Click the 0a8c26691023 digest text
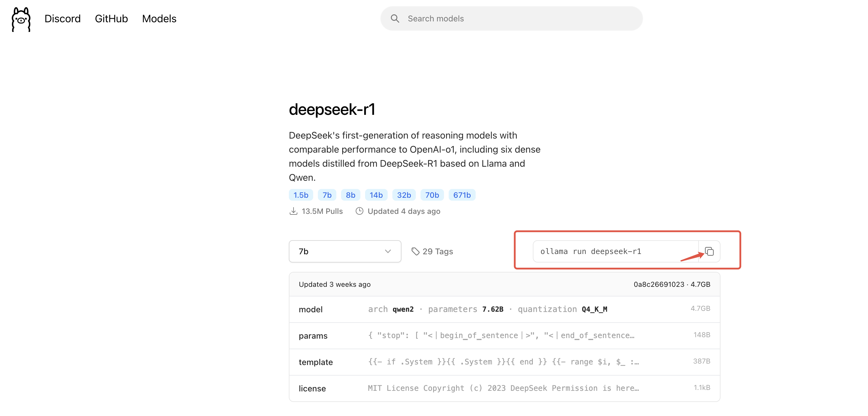 [x=659, y=284]
